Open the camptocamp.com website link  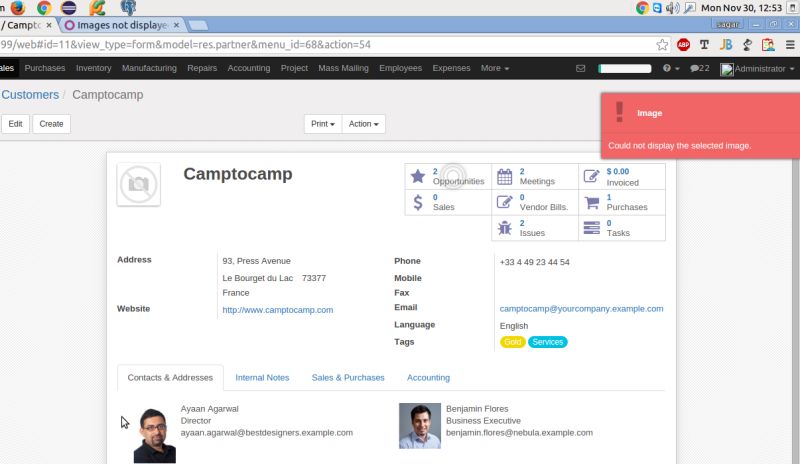[278, 310]
